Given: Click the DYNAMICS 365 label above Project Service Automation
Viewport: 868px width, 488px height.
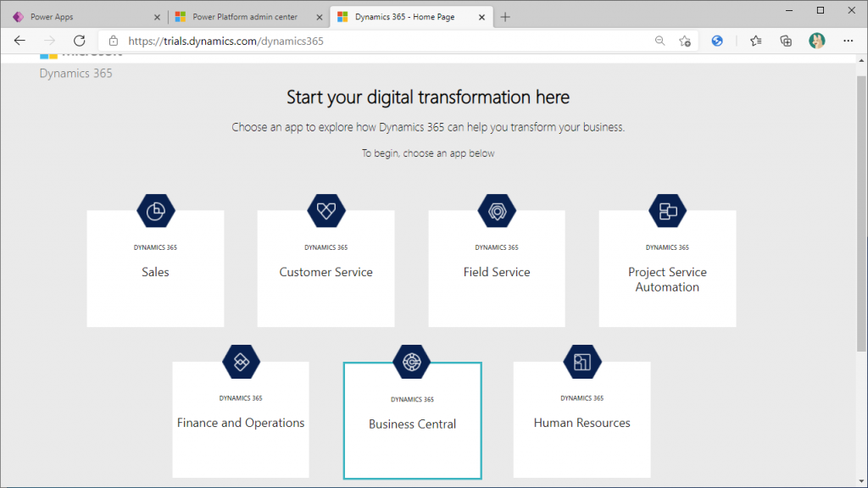Looking at the screenshot, I should pos(667,247).
